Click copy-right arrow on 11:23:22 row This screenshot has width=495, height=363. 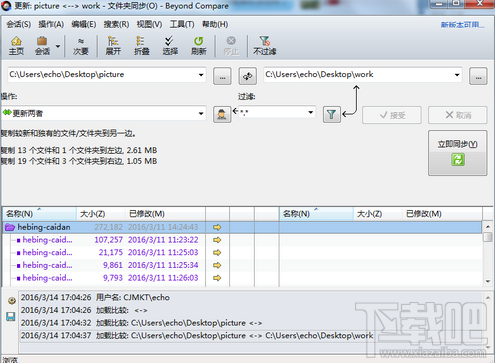coord(217,240)
